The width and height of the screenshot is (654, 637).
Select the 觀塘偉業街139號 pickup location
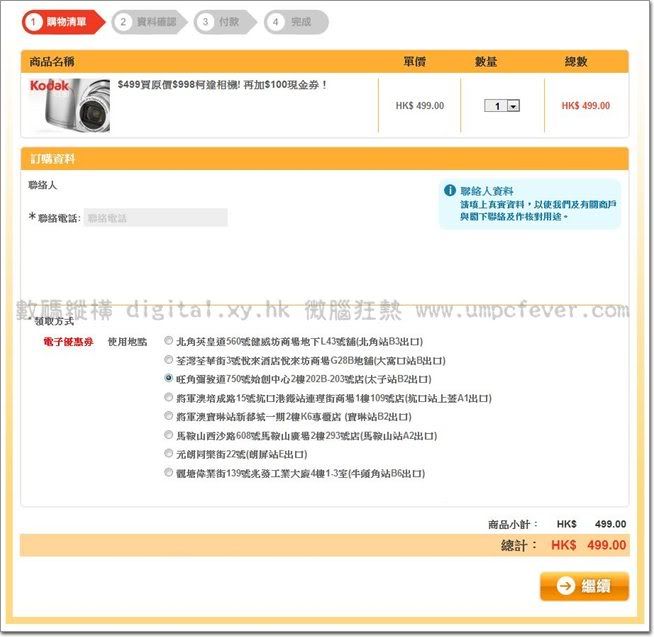click(168, 473)
